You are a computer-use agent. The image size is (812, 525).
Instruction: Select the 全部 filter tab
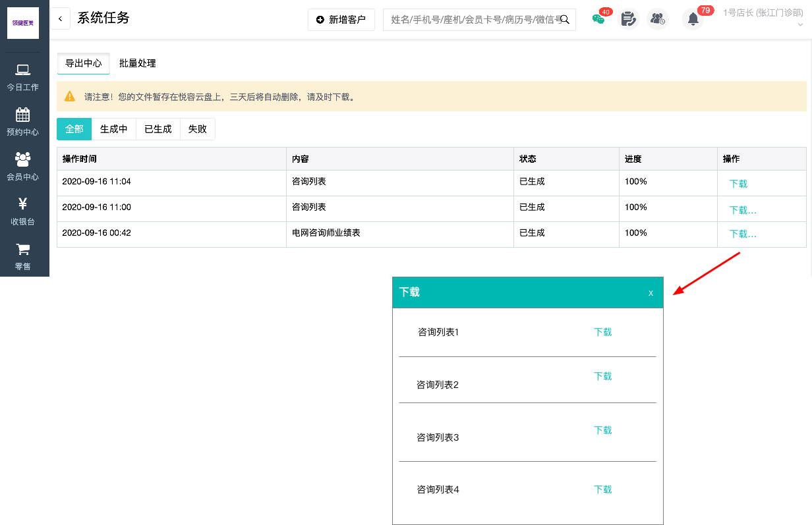[74, 129]
